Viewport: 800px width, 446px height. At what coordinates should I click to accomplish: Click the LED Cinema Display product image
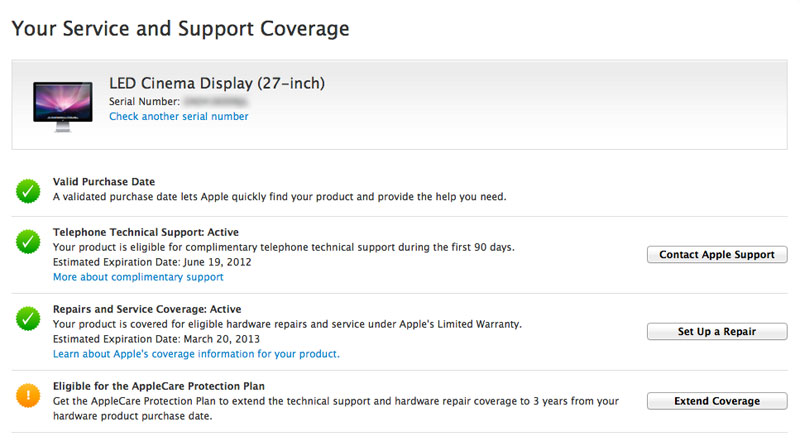point(63,107)
